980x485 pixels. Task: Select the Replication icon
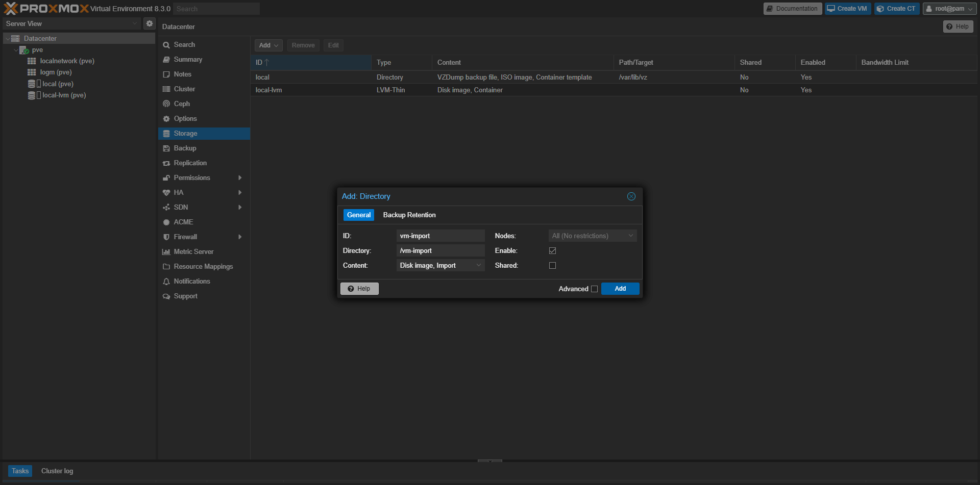167,163
